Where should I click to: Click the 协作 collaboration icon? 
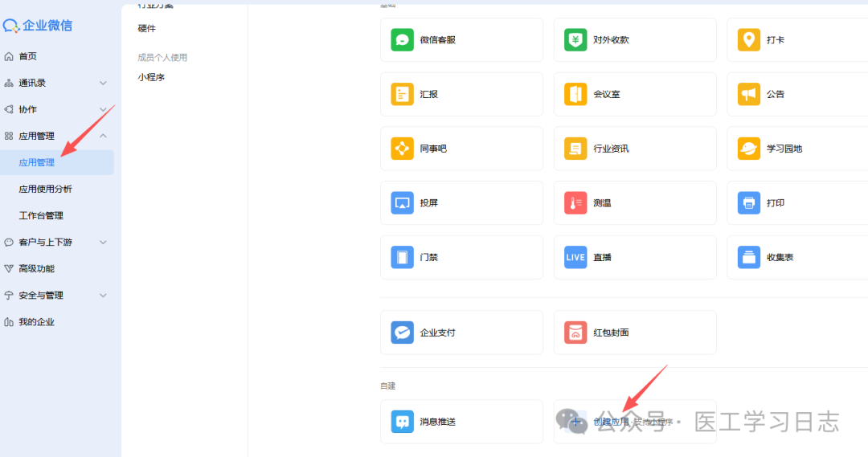9,109
